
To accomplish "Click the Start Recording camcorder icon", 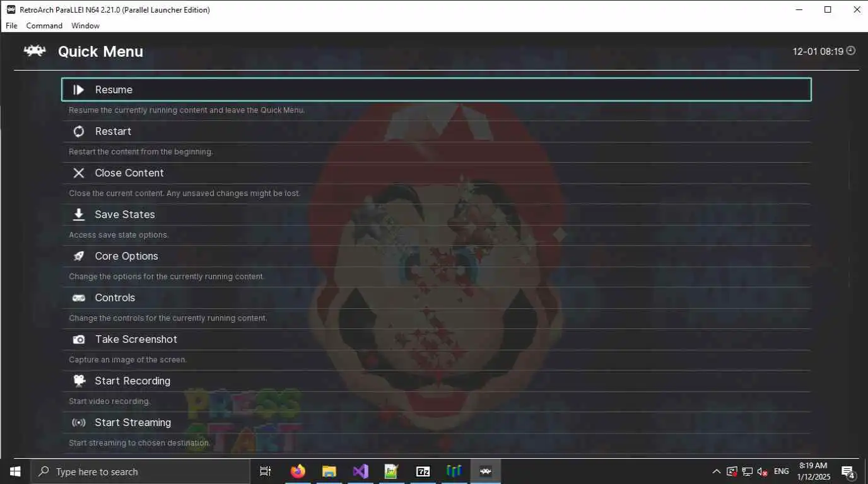I will [x=79, y=381].
